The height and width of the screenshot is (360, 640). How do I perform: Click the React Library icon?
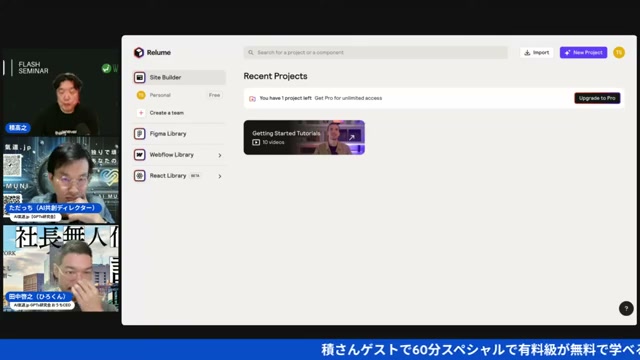tap(140, 176)
